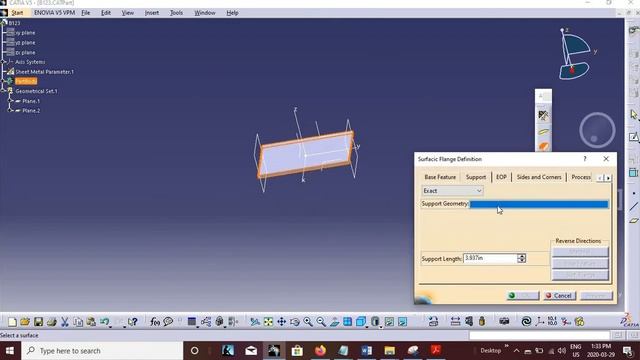The width and height of the screenshot is (640, 360).
Task: Click the greyed OK button with green light
Action: (x=523, y=296)
